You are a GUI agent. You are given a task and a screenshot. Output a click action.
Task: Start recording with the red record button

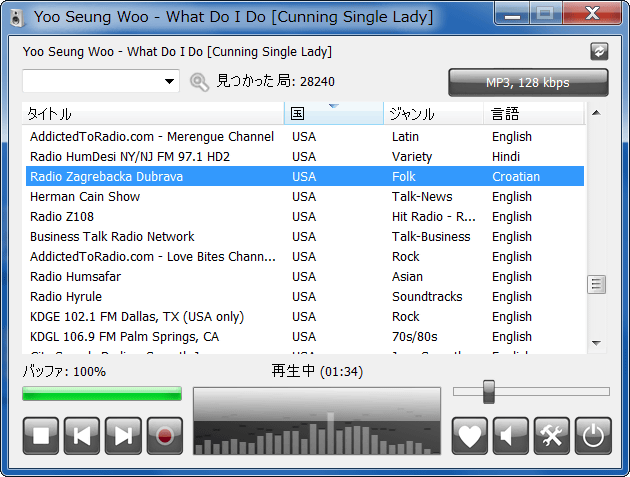pos(165,436)
